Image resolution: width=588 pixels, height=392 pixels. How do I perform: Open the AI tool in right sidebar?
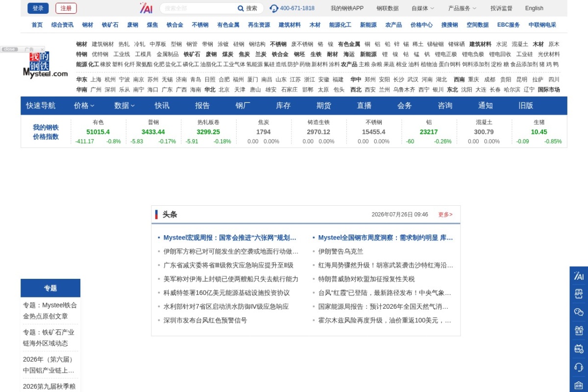579,276
